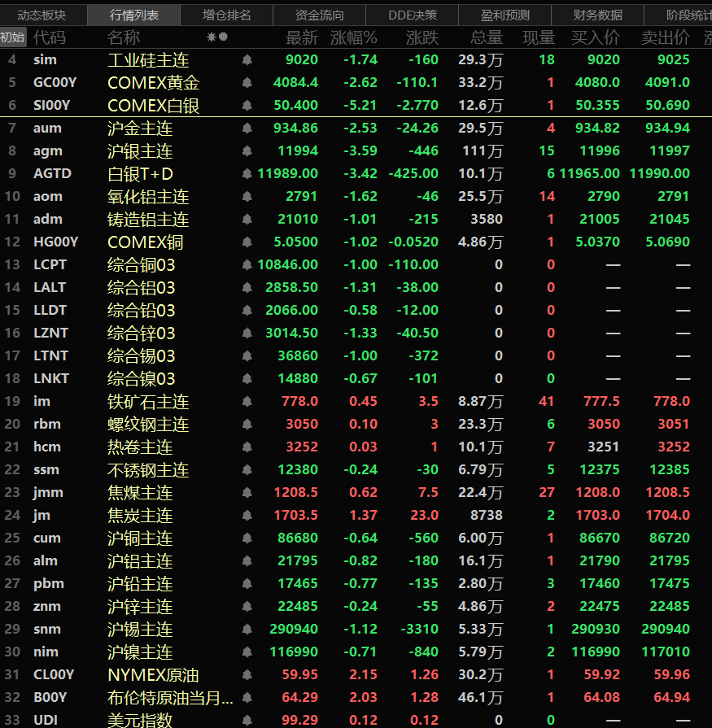Click the bell icon for 沪铜主连
This screenshot has height=728, width=712.
click(x=247, y=538)
